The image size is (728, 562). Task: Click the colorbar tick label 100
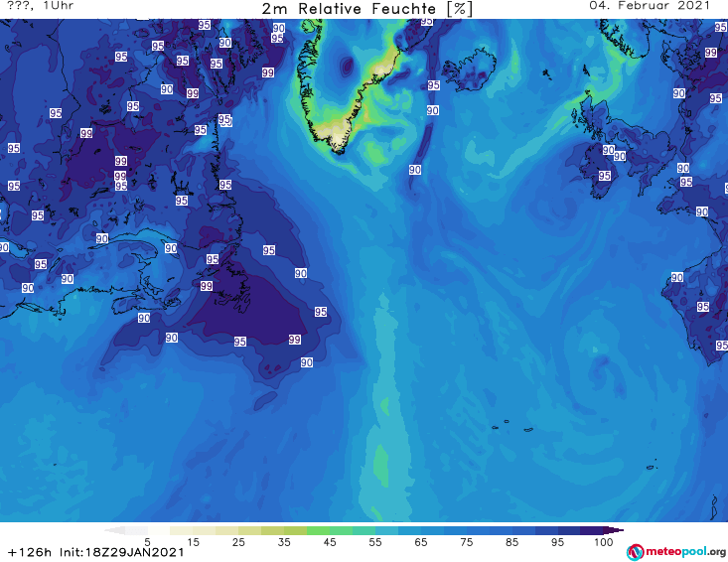pos(603,542)
